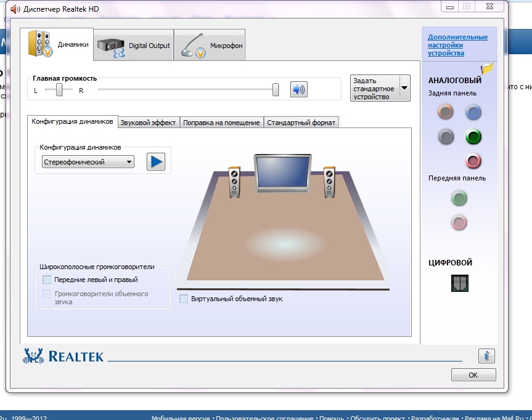The image size is (532, 420).
Task: Adjust the left-right balance slider
Action: (59, 90)
